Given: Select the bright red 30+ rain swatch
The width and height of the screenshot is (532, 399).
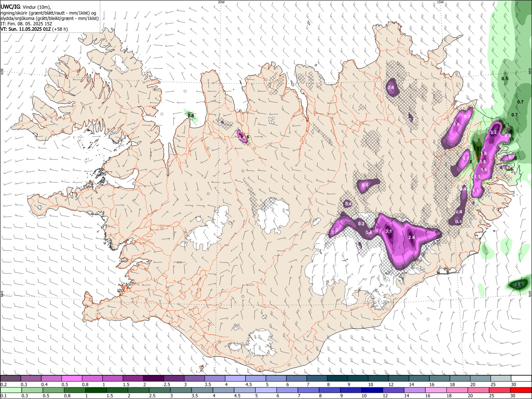Looking at the screenshot, I should click(x=521, y=390).
